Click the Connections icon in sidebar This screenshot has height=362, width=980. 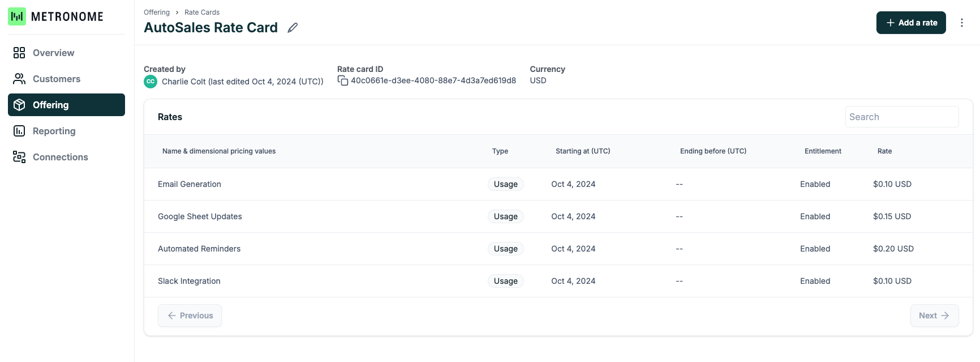pyautogui.click(x=19, y=157)
